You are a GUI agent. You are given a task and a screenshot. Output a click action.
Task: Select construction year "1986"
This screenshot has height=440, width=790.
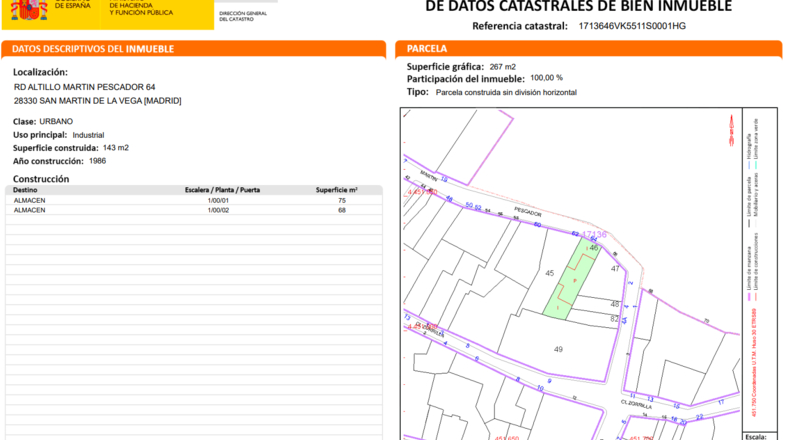pos(97,161)
